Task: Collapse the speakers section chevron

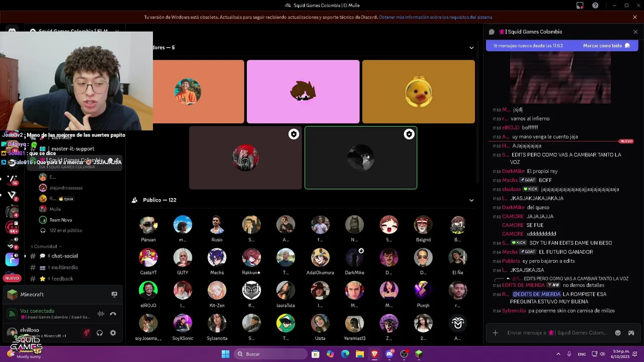Action: [471, 48]
